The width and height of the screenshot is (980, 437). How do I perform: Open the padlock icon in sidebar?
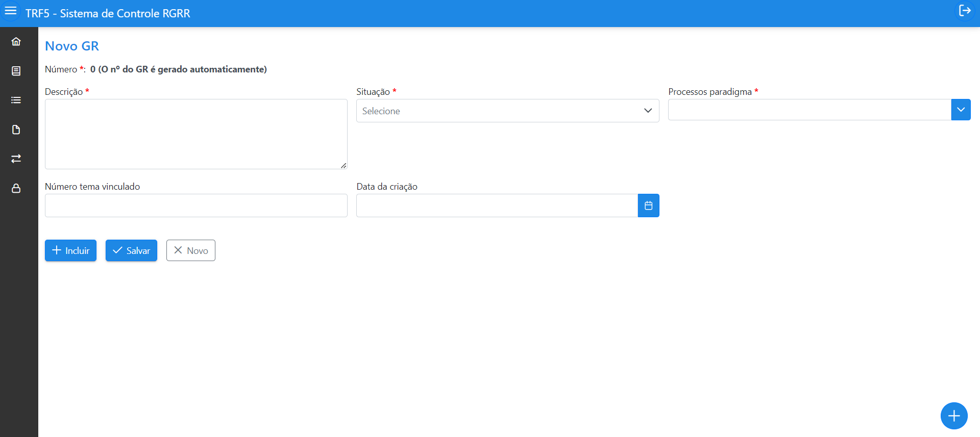[x=16, y=188]
